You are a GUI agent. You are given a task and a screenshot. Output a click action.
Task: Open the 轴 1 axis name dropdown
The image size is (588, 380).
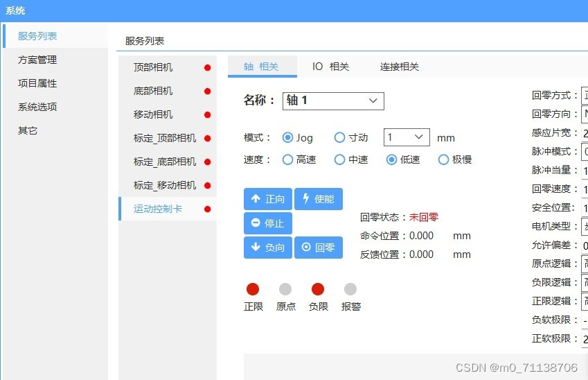point(333,101)
